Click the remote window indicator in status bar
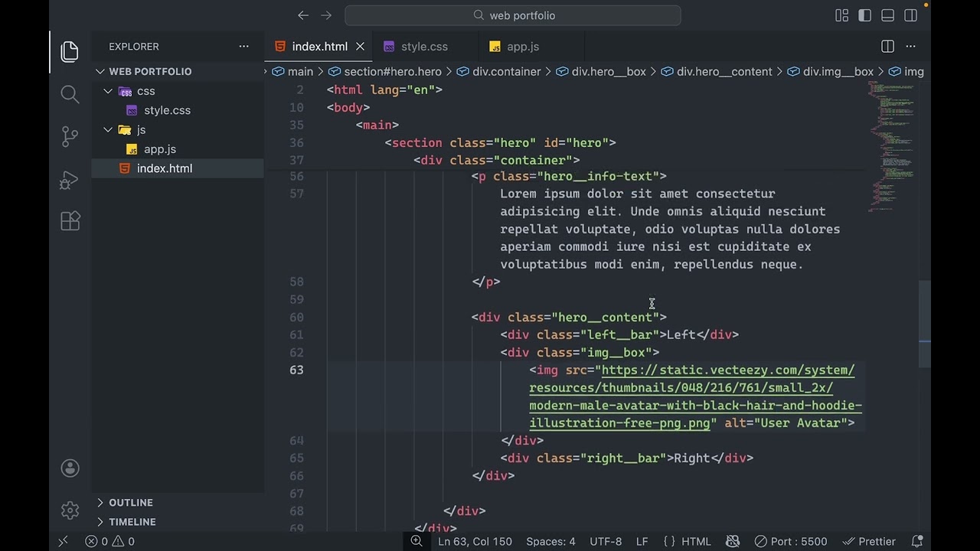Image resolution: width=980 pixels, height=551 pixels. (x=63, y=541)
